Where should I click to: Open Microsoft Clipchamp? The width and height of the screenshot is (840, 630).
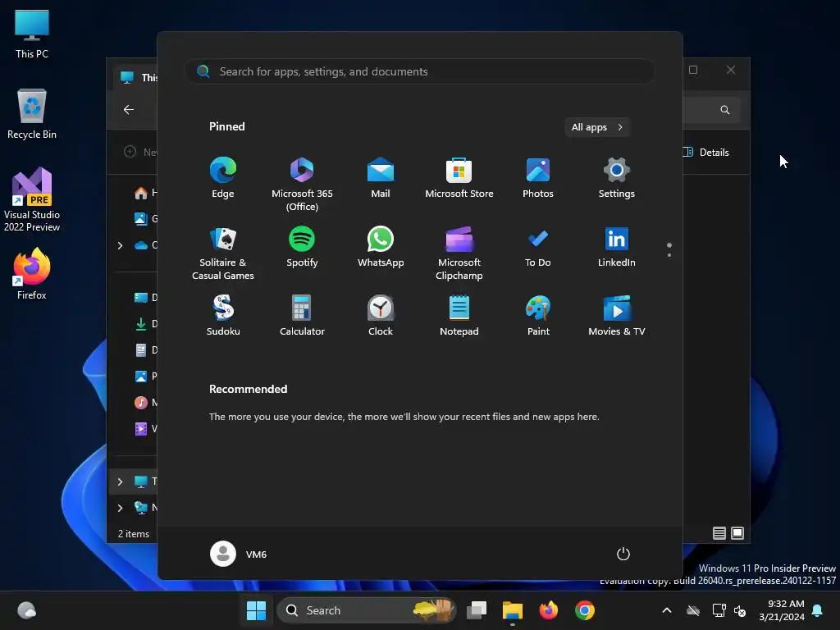(459, 253)
